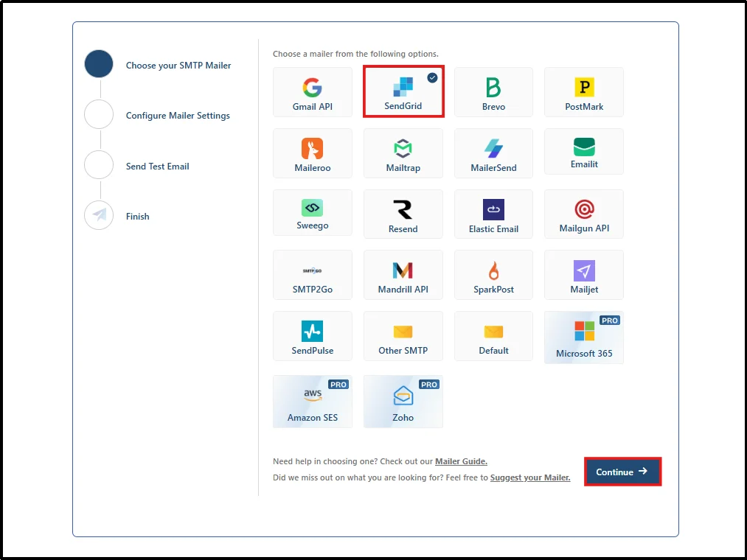Choose the Mandrill API mailer
This screenshot has width=747, height=560.
tap(403, 275)
